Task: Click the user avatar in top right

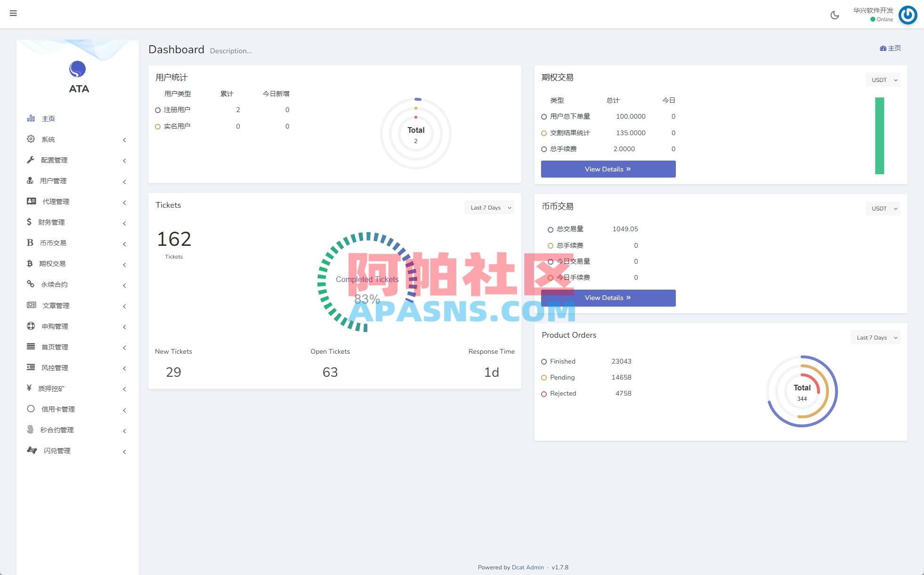Action: tap(908, 15)
